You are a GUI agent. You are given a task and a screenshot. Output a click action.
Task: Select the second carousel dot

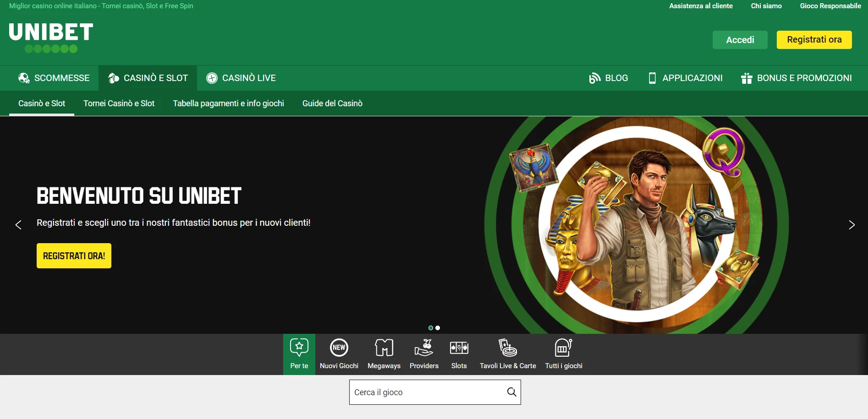438,328
